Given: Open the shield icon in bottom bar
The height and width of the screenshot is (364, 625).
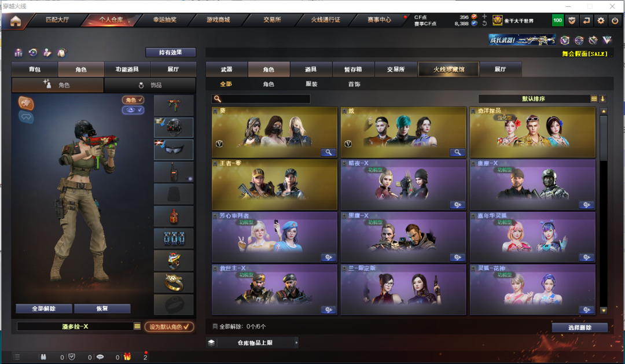Looking at the screenshot, I should coord(72,357).
